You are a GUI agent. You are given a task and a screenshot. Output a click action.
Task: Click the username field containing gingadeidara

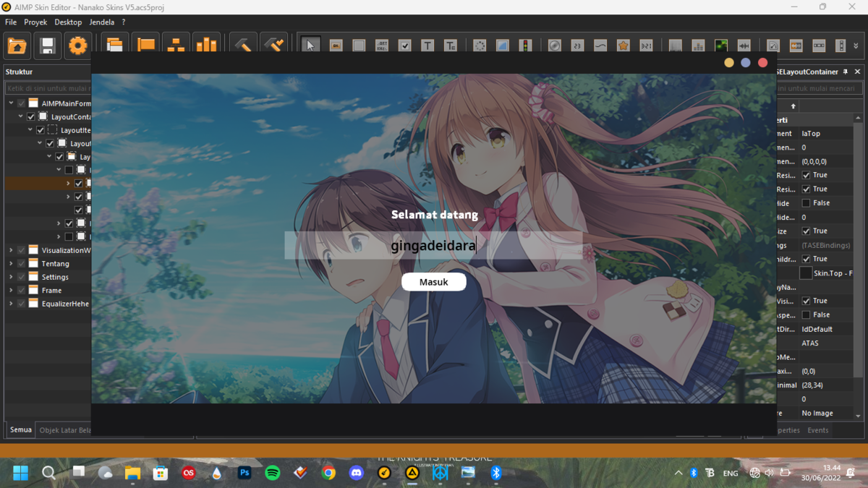pos(433,246)
